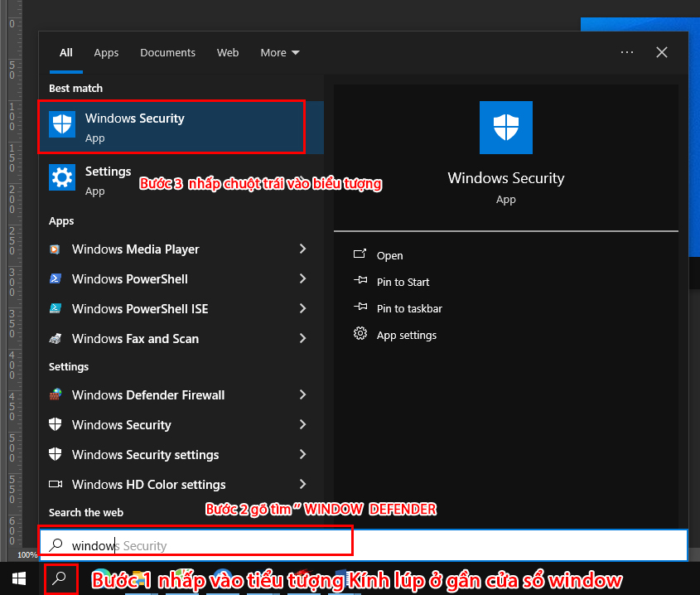Click the Settings app gear icon

tap(62, 178)
